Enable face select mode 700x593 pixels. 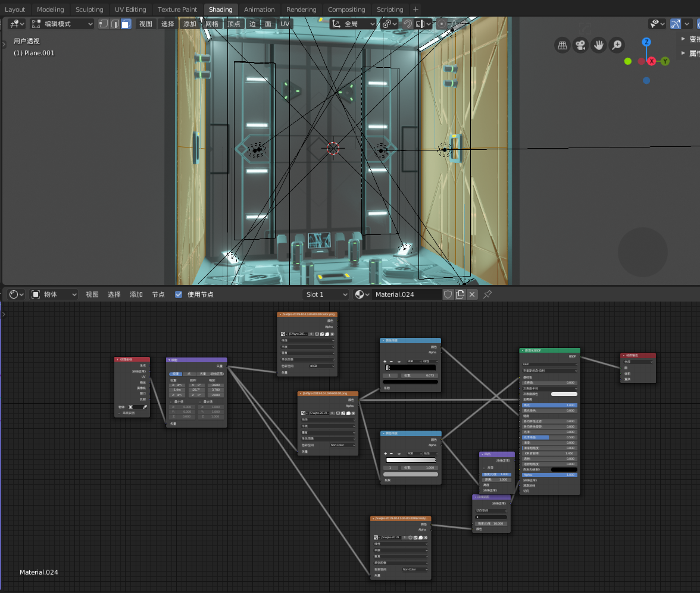(x=126, y=24)
